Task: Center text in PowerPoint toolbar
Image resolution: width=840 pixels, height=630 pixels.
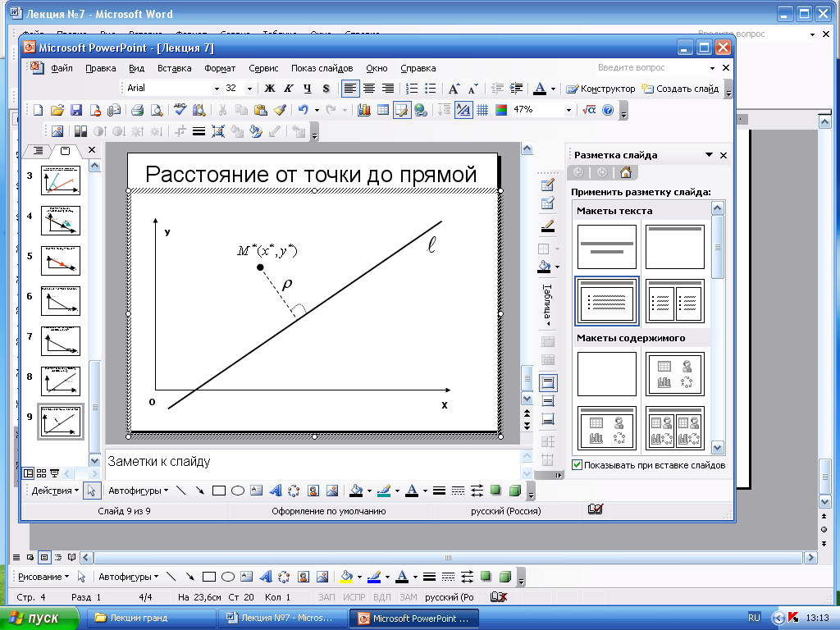Action: pos(369,89)
